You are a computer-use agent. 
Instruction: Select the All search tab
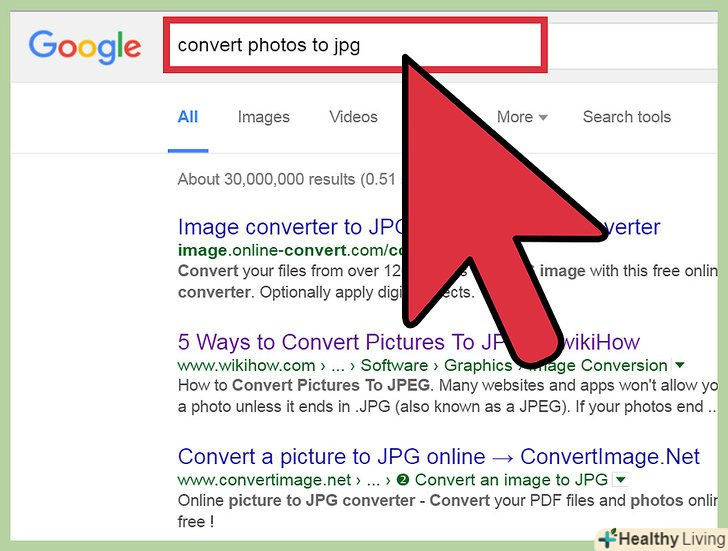(x=188, y=117)
